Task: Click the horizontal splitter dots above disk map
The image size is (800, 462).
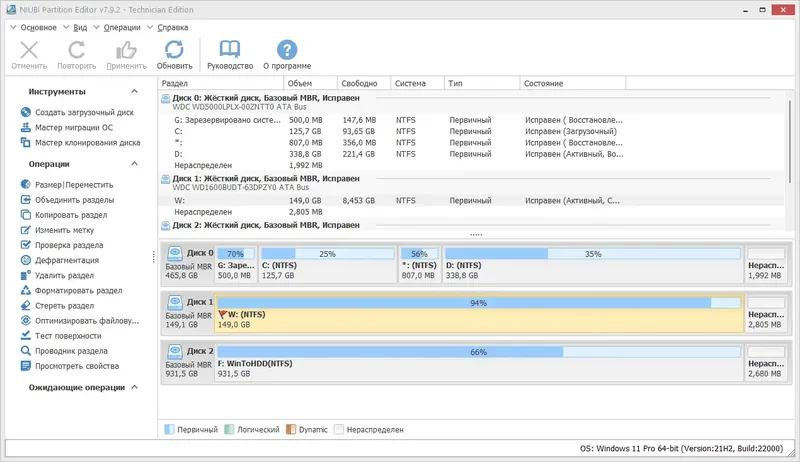Action: click(x=476, y=235)
